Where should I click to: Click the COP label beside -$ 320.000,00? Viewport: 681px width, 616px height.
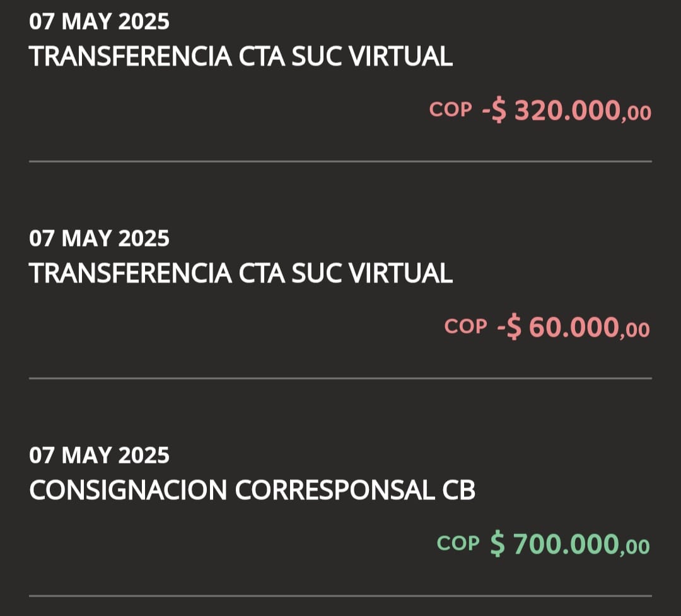tap(450, 110)
